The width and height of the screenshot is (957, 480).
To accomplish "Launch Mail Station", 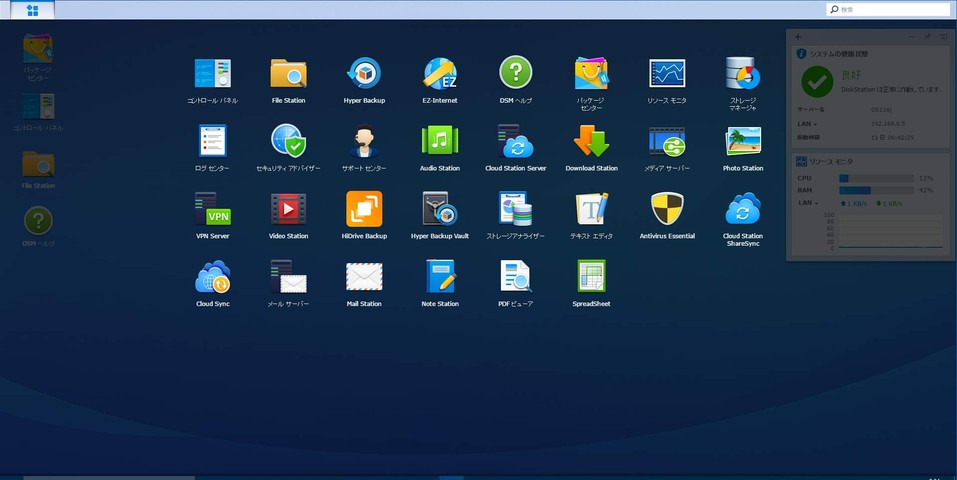I will [364, 277].
